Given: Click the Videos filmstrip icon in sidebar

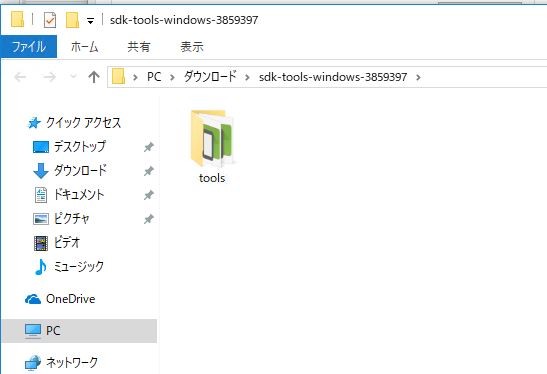Looking at the screenshot, I should click(x=41, y=243).
